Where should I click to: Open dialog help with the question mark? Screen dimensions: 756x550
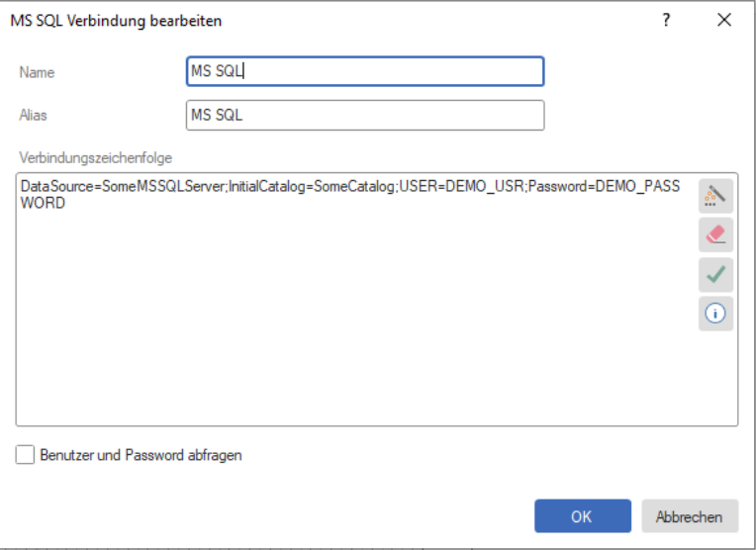[667, 20]
